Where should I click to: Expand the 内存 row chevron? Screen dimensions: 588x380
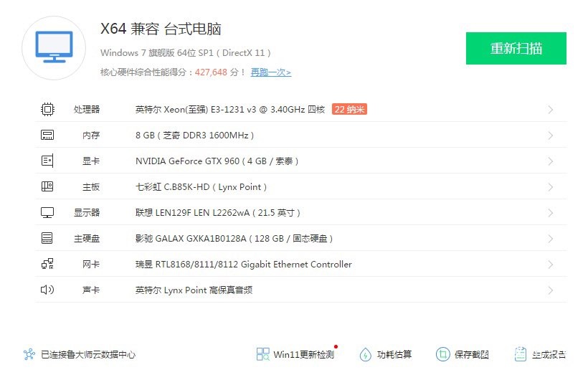[551, 136]
